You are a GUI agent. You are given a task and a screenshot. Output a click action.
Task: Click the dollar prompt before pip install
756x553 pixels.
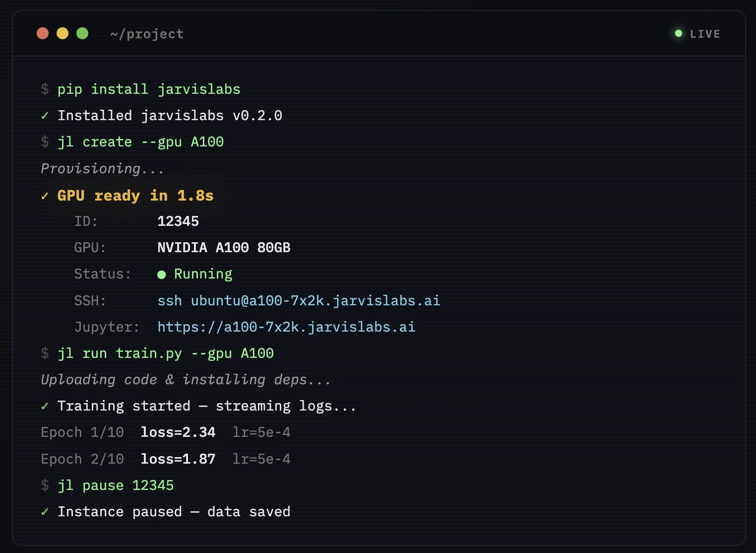pos(45,89)
